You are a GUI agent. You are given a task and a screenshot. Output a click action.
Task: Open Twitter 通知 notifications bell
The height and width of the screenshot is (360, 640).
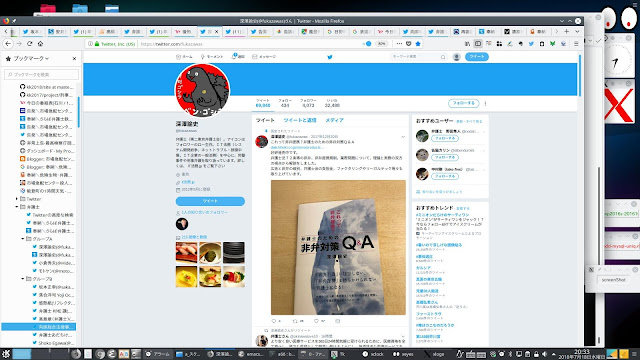tap(238, 57)
